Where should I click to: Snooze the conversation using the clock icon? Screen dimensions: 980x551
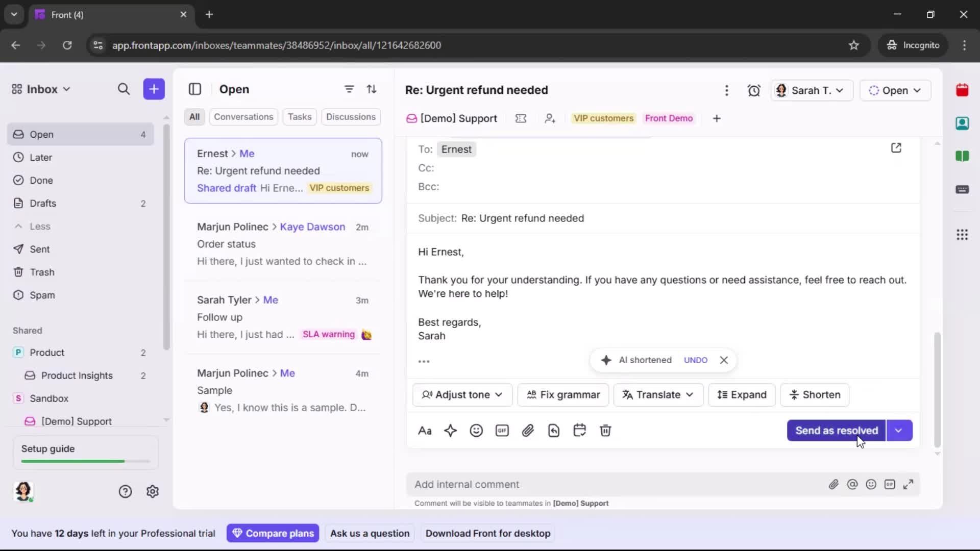pyautogui.click(x=754, y=90)
